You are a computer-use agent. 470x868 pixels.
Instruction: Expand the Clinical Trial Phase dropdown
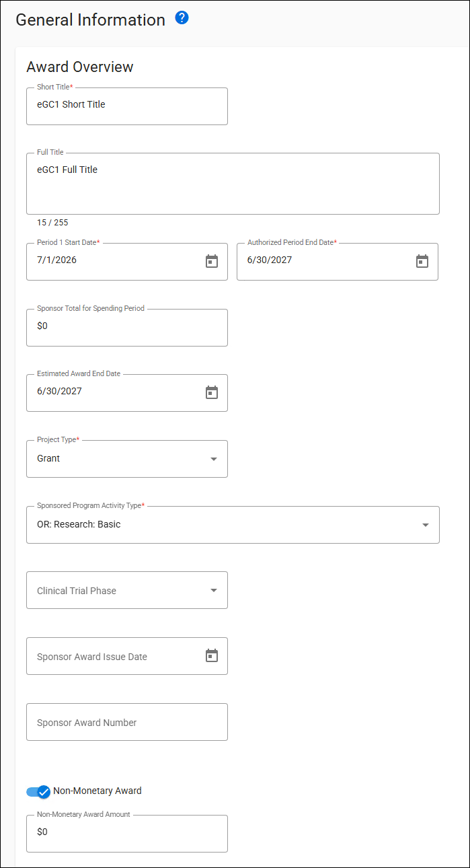(x=214, y=591)
